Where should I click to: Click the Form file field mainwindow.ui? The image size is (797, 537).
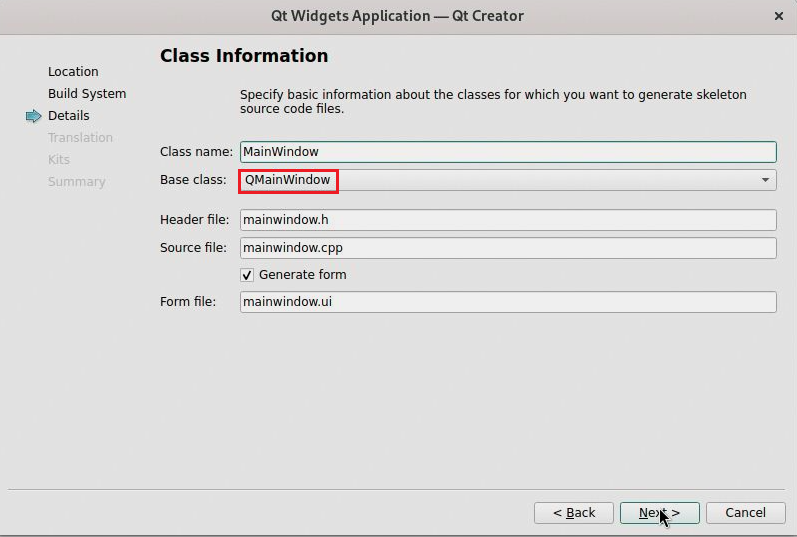pos(508,302)
